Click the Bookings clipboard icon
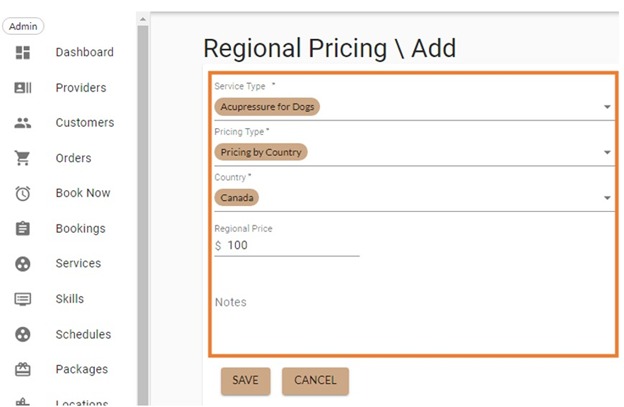This screenshot has height=407, width=624. (x=23, y=229)
